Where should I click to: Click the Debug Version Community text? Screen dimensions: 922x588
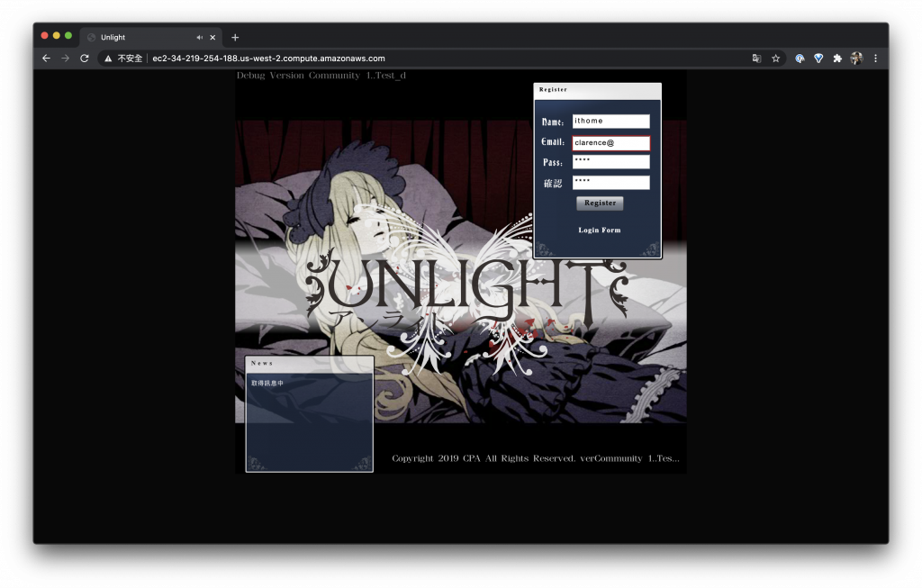point(321,76)
